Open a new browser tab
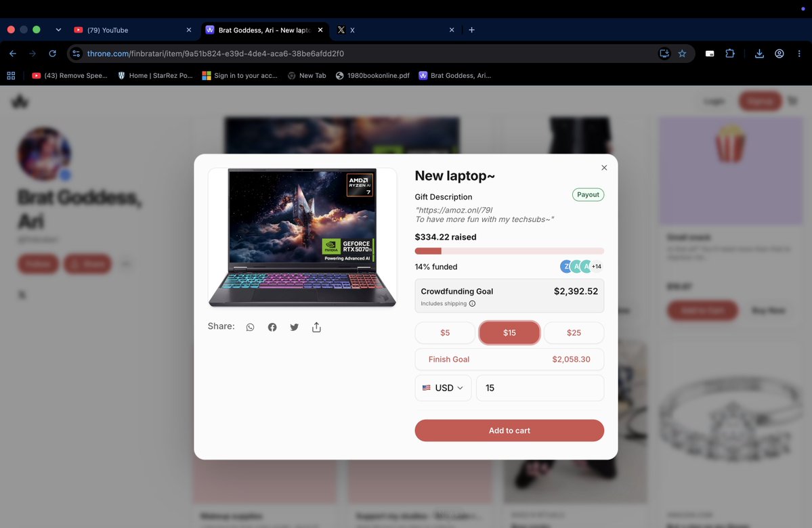The width and height of the screenshot is (812, 528). [471, 30]
